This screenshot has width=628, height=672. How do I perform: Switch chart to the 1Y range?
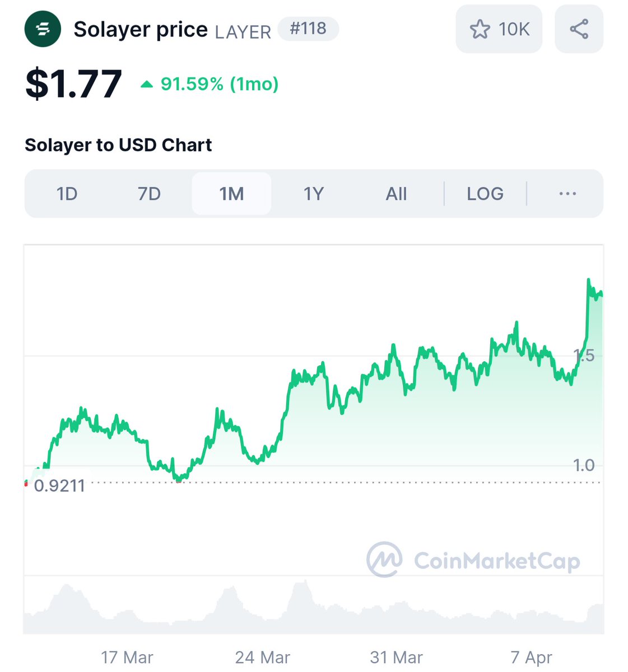[x=314, y=194]
